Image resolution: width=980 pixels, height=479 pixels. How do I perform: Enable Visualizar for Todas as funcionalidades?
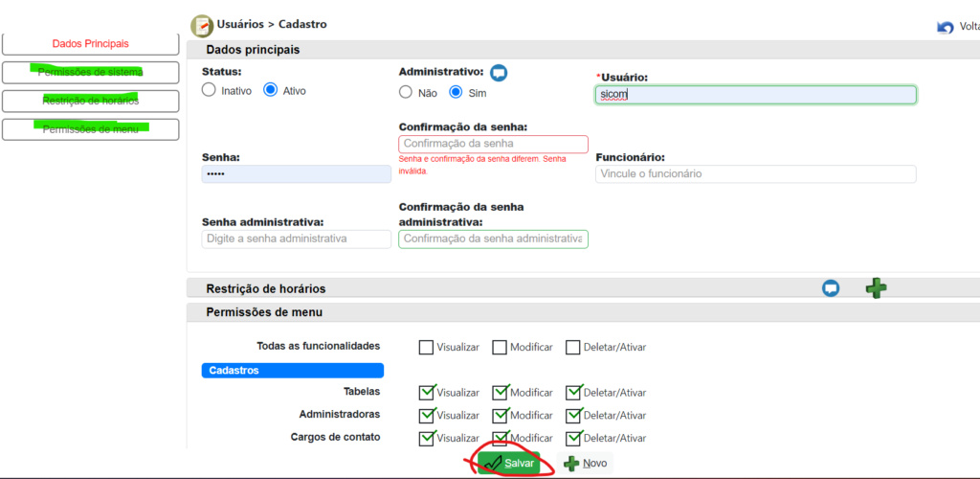tap(427, 347)
